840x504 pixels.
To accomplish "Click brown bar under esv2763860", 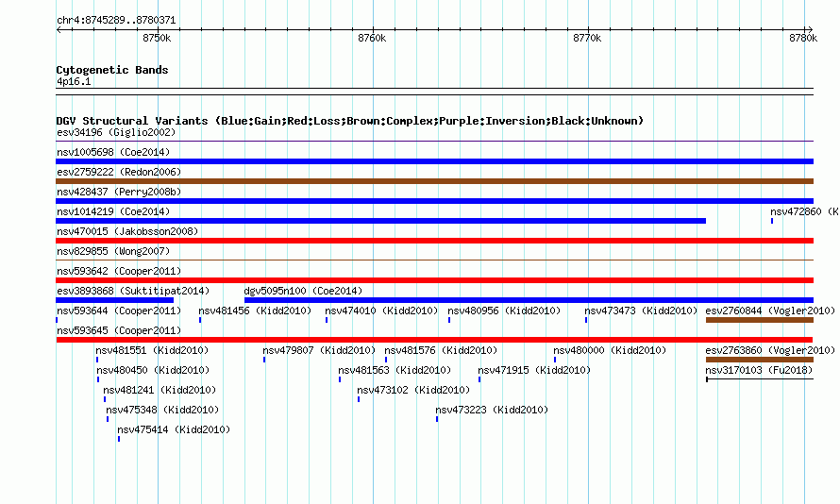I will click(x=760, y=360).
